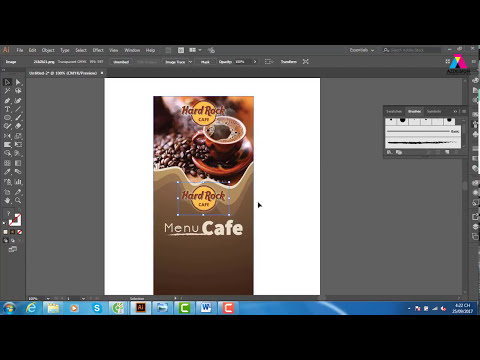This screenshot has height=360, width=480.
Task: Pick the Gradient tool
Action: click(18, 163)
